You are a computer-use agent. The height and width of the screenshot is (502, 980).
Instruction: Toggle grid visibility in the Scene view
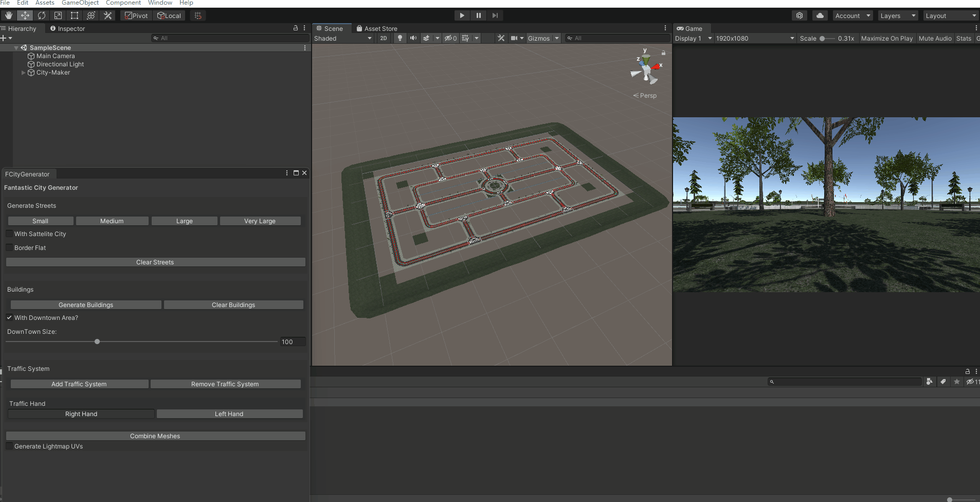point(465,38)
